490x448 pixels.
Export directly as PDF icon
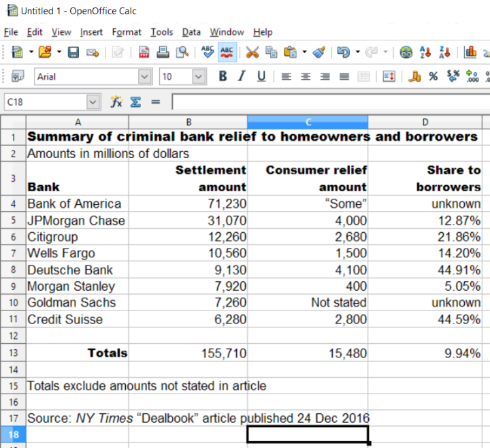[x=144, y=52]
